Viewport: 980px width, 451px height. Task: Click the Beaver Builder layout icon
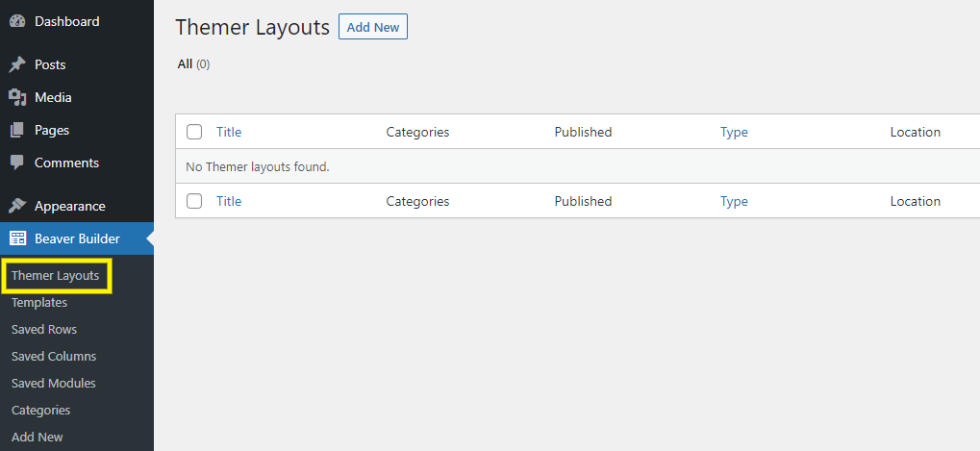[17, 238]
